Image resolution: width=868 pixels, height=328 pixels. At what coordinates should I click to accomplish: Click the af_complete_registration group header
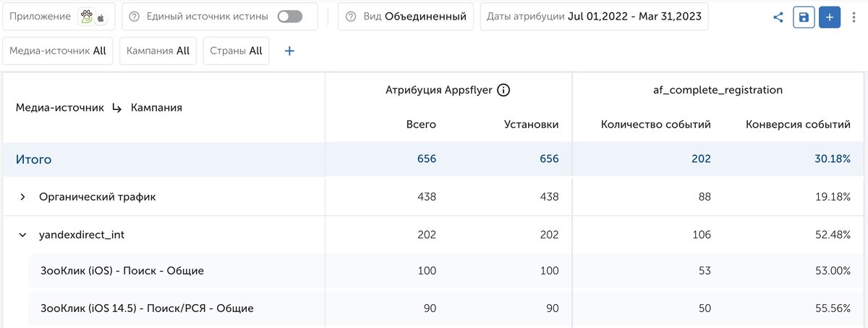718,91
